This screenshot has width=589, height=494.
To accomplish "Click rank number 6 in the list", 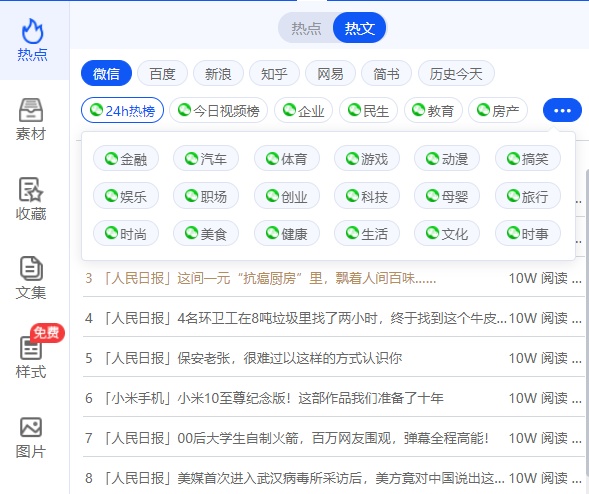I will coord(89,398).
